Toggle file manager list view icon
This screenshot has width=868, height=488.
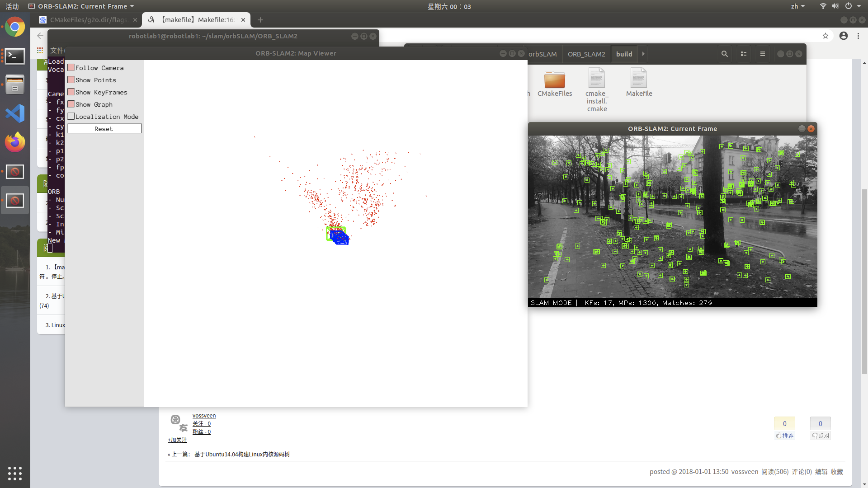743,54
